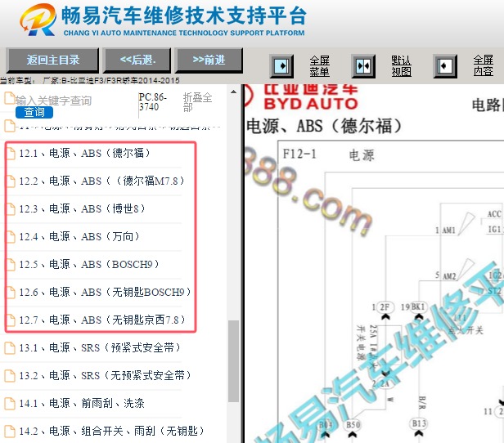Click the blue 查询 search button

point(34,112)
